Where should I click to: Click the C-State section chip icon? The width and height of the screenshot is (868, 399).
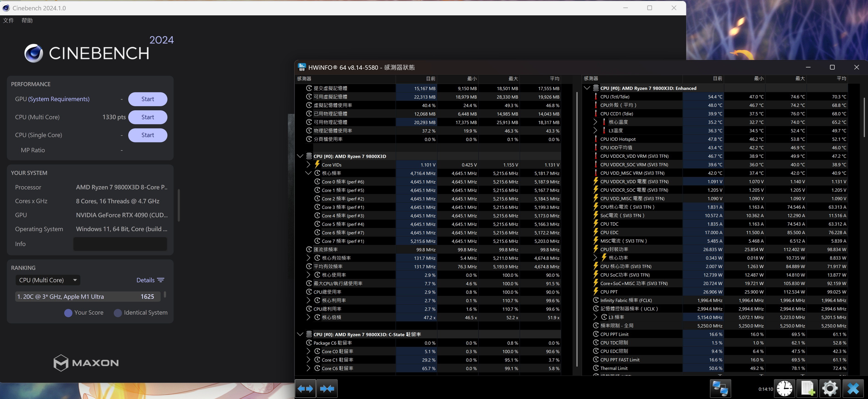click(309, 334)
